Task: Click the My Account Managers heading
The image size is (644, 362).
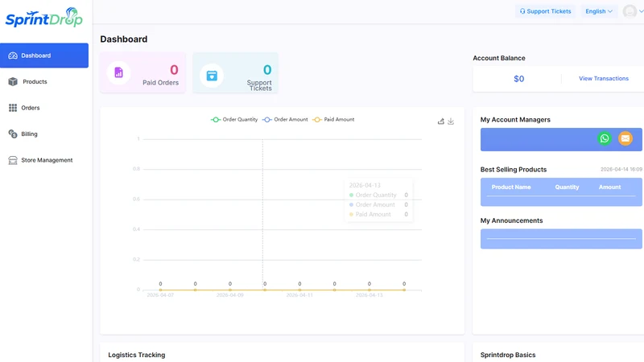Action: (515, 120)
